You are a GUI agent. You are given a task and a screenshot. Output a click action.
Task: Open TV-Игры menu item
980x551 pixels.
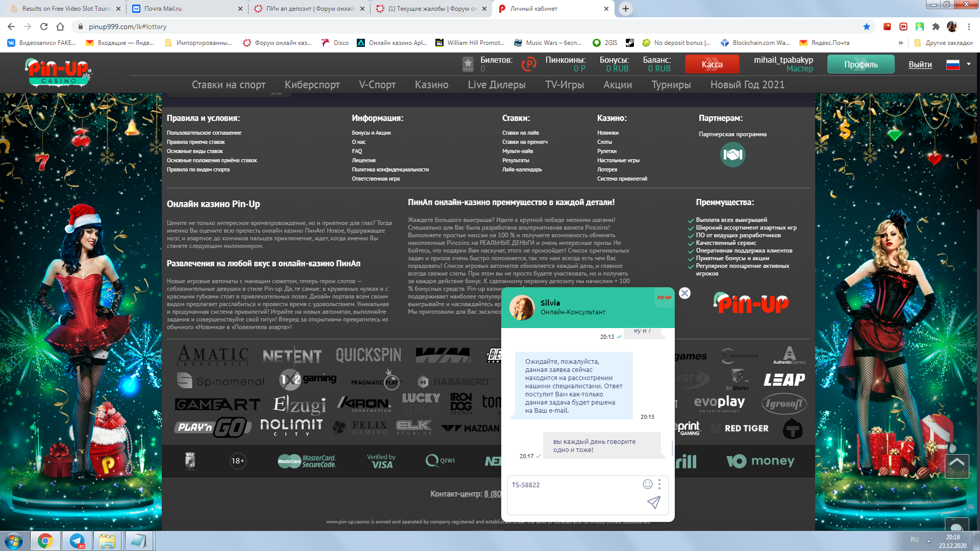point(565,85)
